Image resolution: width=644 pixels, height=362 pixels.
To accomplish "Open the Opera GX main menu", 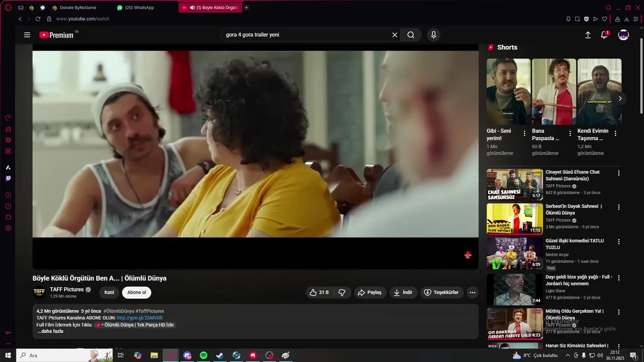I will tap(8, 8).
